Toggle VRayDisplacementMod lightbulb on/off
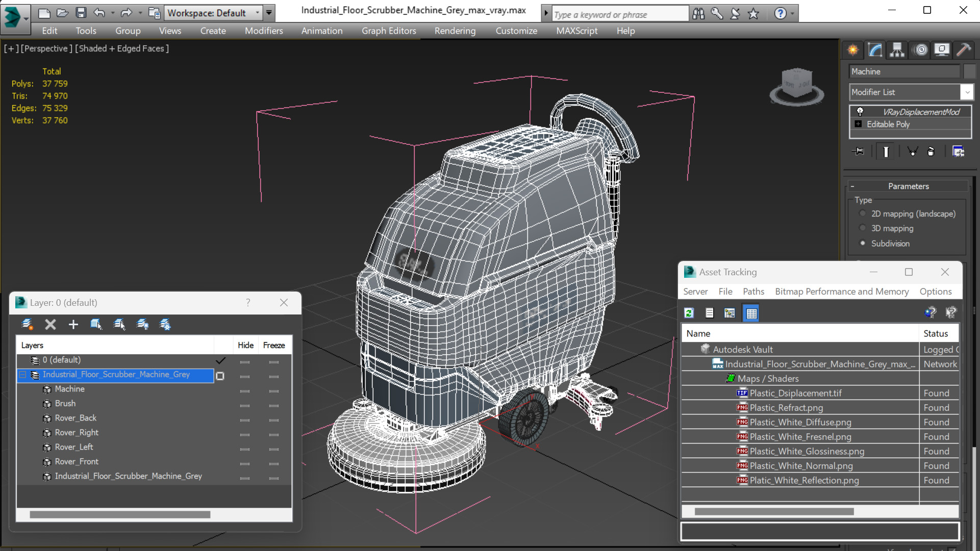 coord(860,112)
